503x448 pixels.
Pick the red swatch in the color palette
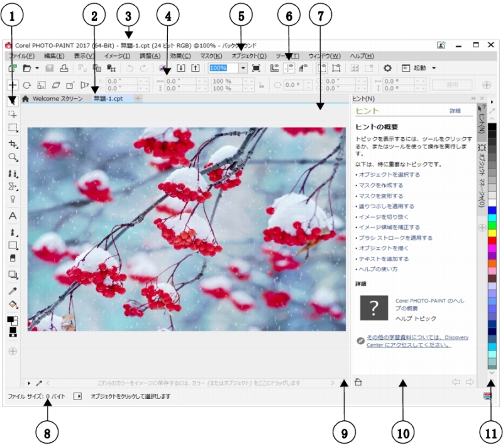tap(492, 240)
